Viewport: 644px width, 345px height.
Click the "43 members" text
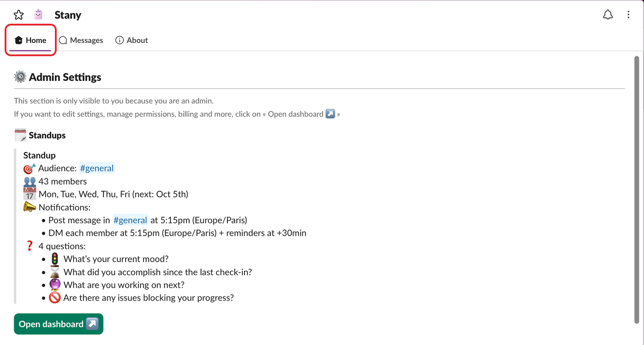pyautogui.click(x=63, y=181)
